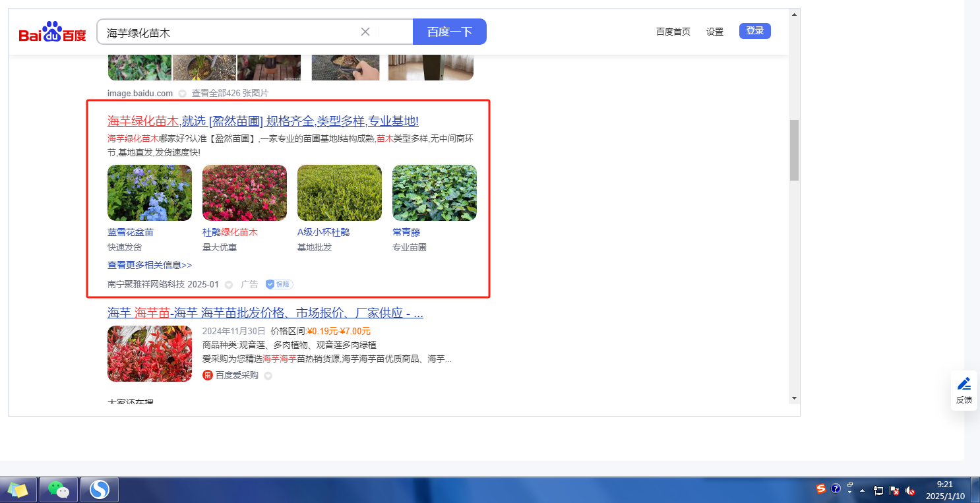Image resolution: width=980 pixels, height=503 pixels.
Task: Expand the dropdown after 南宁聚雅祥网络科技 2025-01
Action: (x=229, y=285)
